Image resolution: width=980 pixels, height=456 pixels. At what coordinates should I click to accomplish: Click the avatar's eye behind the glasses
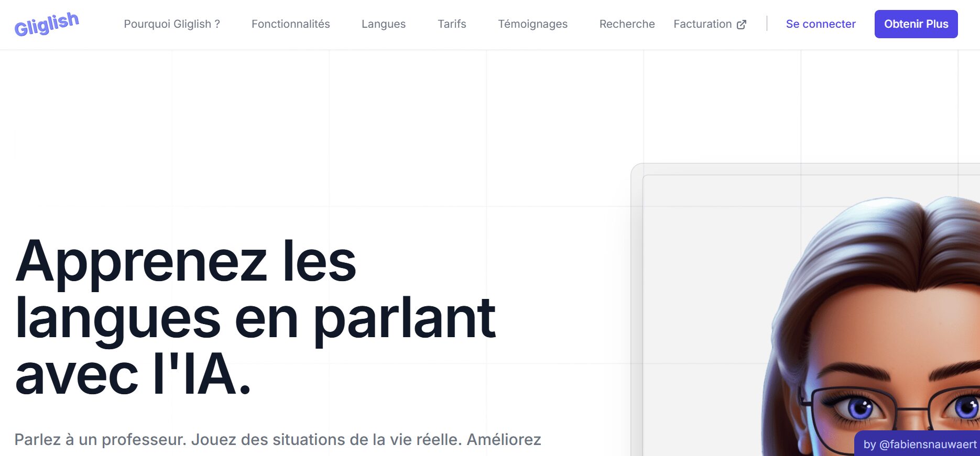tap(859, 407)
